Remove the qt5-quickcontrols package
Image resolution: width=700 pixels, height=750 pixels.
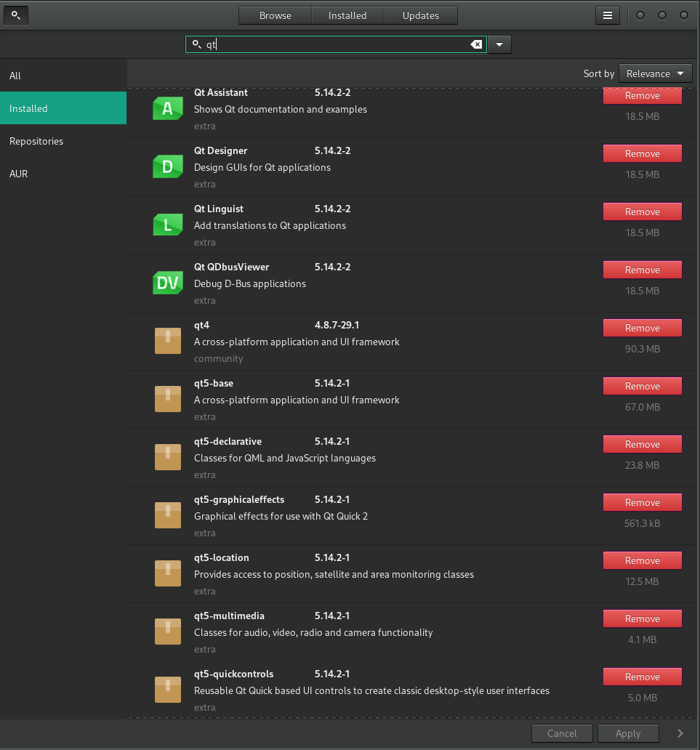point(642,677)
